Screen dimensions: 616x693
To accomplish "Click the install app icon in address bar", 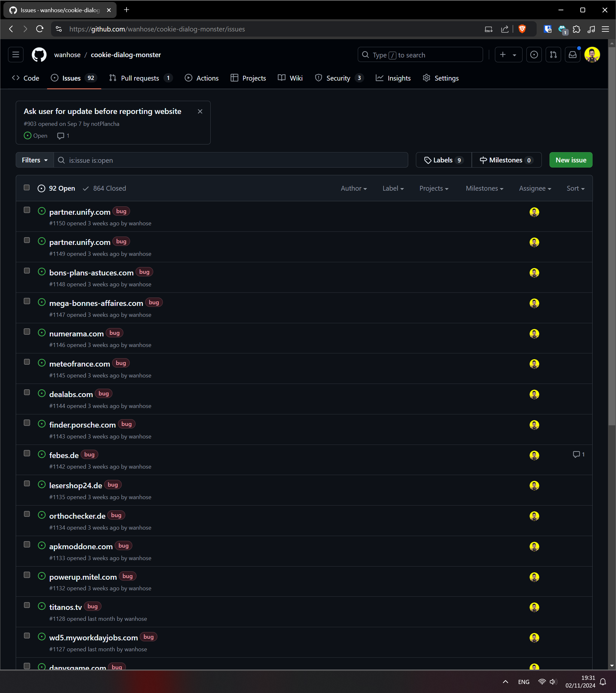I will pyautogui.click(x=488, y=29).
